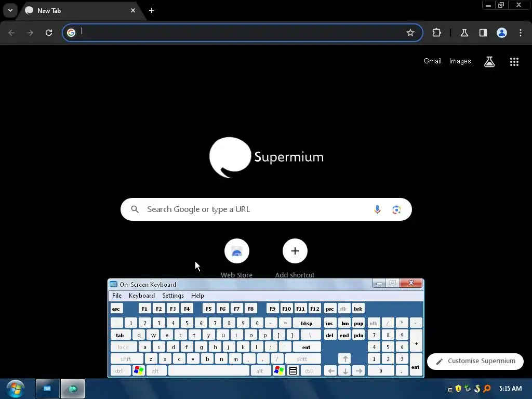Screen dimensions: 532x399
Task: Click the main ent key on keyboard
Action: coord(307,347)
